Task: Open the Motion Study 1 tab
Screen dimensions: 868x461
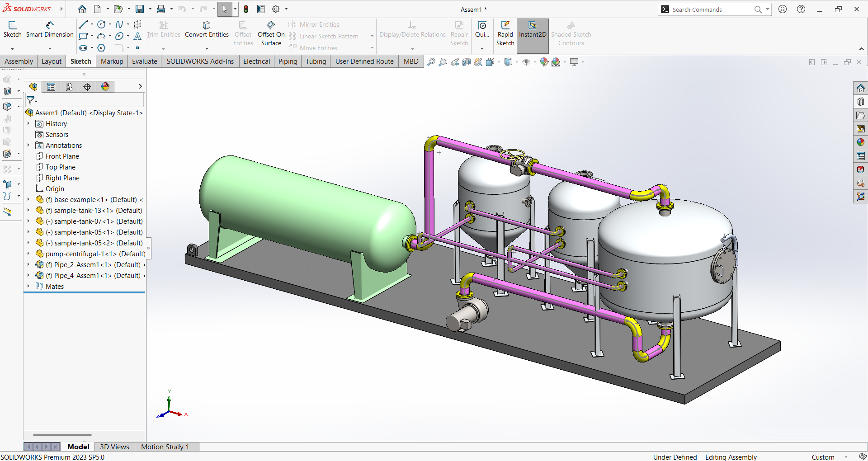Action: click(x=165, y=447)
